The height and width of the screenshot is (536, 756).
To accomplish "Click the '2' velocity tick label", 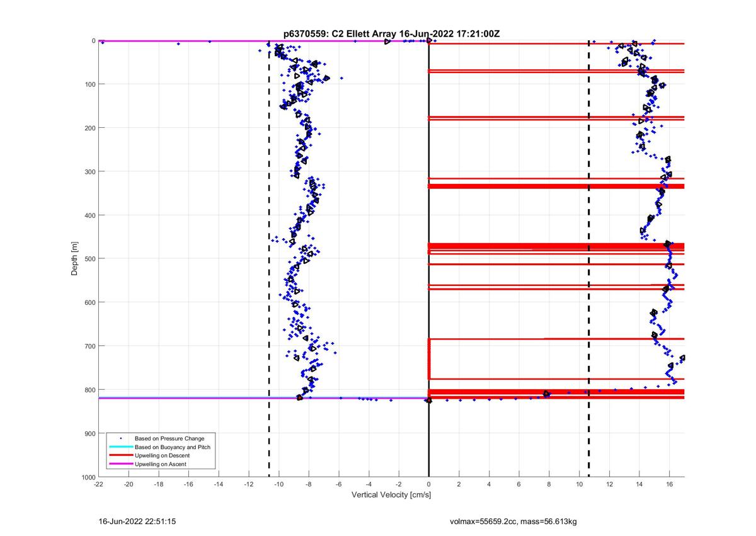I will pos(459,484).
